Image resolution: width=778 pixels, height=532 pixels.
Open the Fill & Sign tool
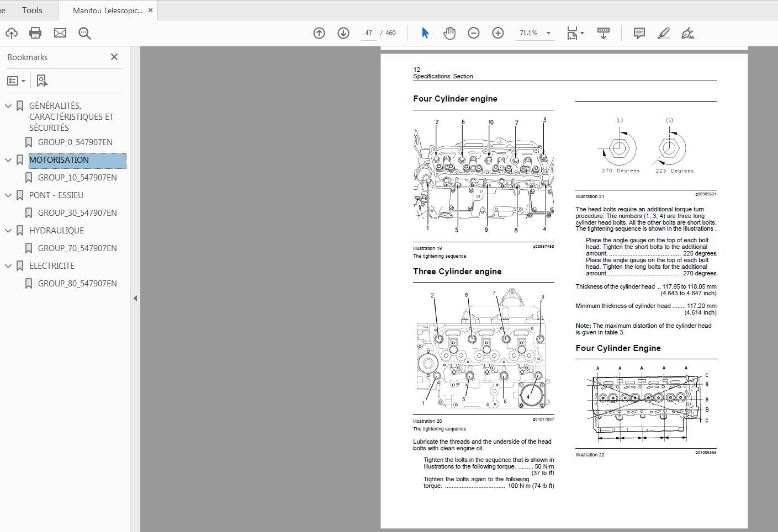(688, 33)
